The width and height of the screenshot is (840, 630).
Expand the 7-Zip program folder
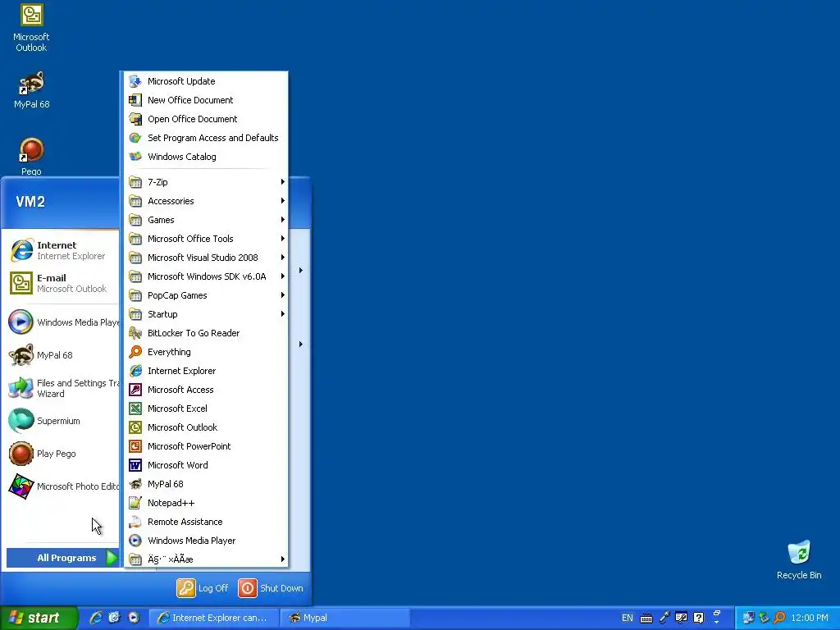204,182
